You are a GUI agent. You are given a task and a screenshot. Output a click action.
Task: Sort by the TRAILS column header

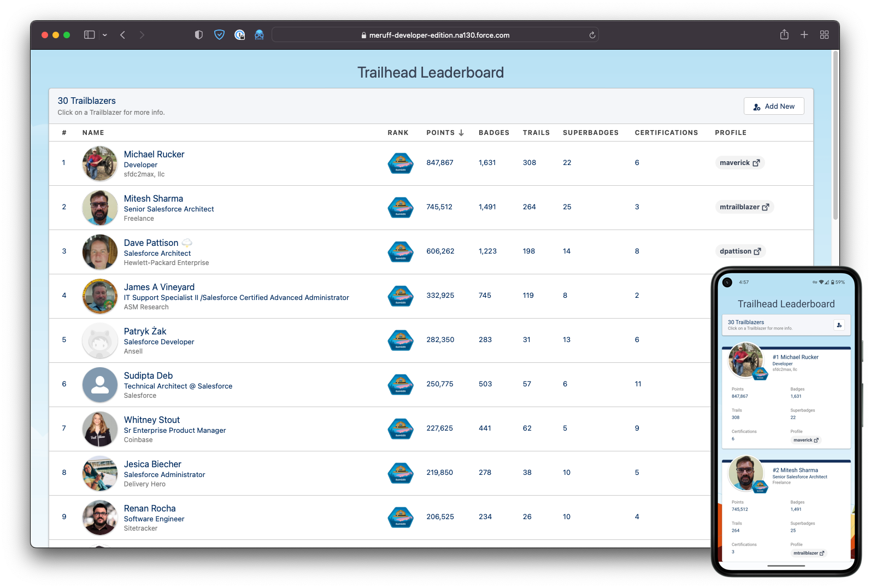point(536,133)
